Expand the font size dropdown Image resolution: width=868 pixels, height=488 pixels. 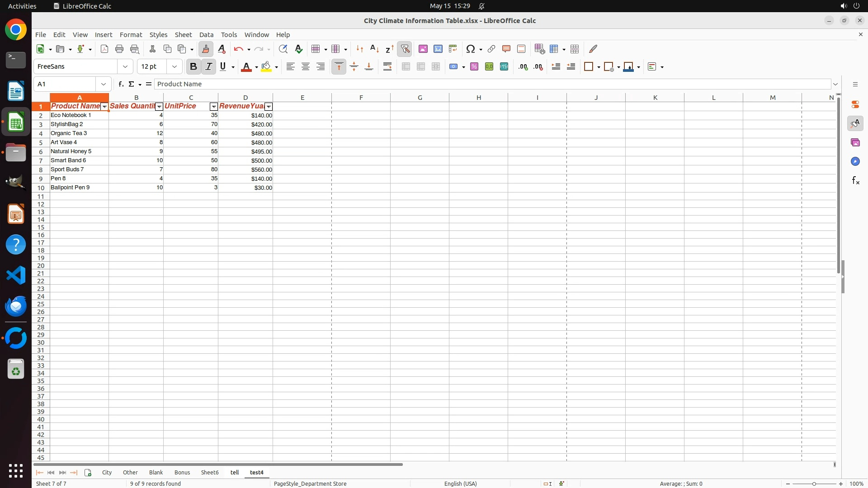pos(175,66)
